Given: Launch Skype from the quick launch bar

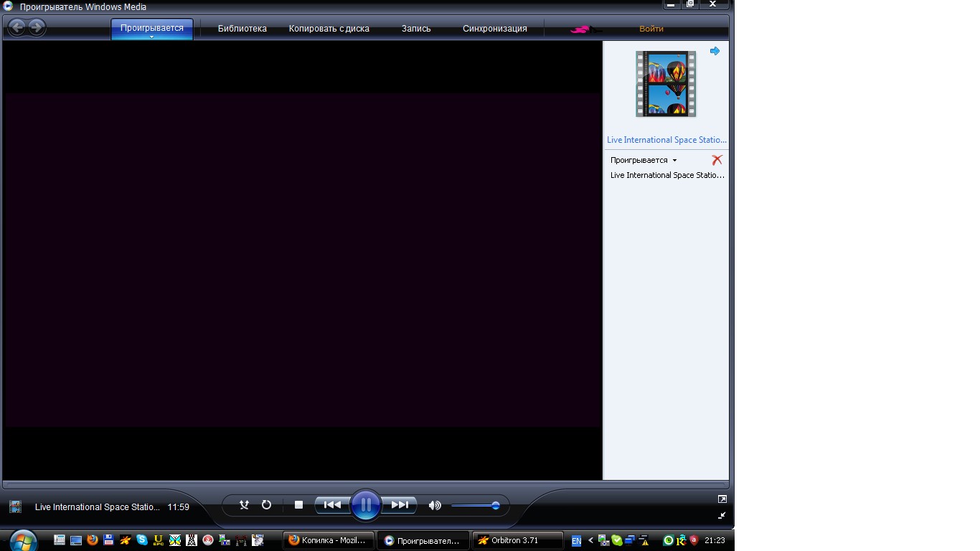Looking at the screenshot, I should 142,540.
